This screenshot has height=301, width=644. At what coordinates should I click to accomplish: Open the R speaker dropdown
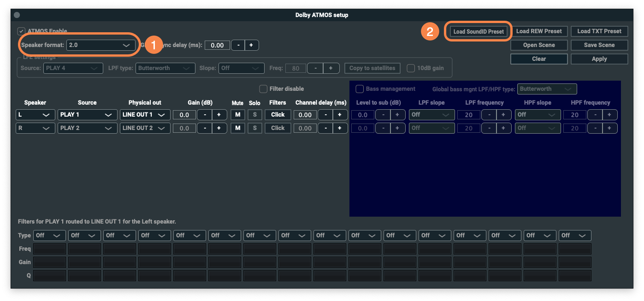[x=35, y=128]
